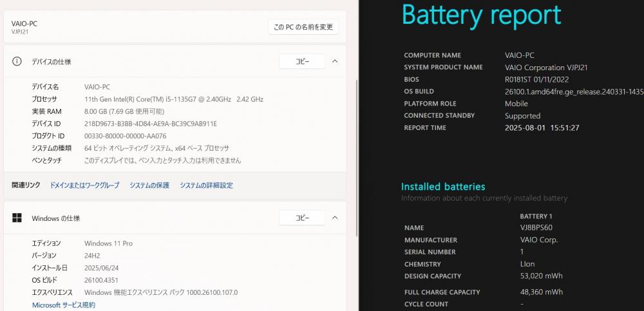Viewport: 644px width, 311px height.
Task: Select the 48,360 mWh full charge value
Action: pos(542,292)
